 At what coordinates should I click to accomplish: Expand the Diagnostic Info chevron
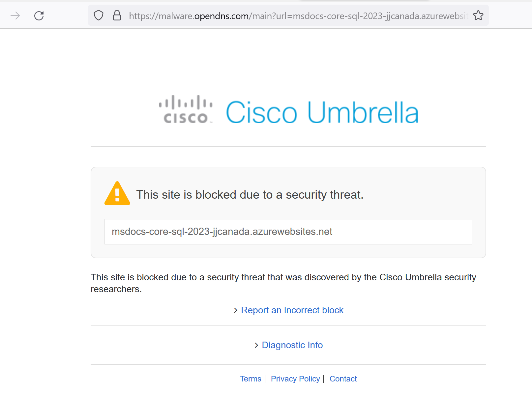pos(256,345)
